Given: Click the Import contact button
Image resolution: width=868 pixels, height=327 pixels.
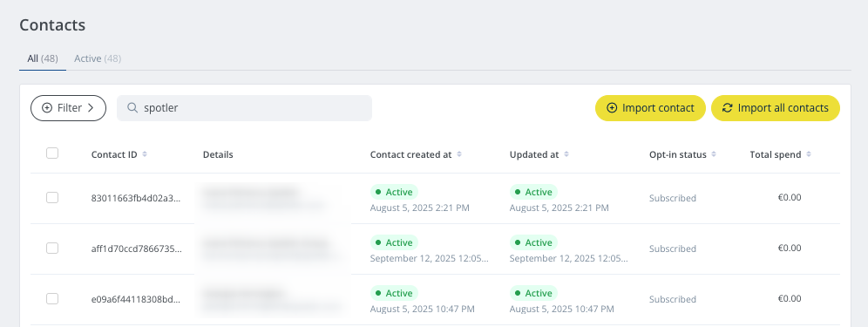Looking at the screenshot, I should click(650, 108).
